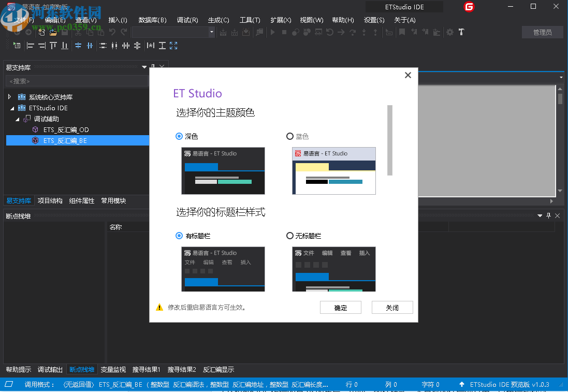
Task: Select the Run (play) icon on the toolbar
Action: (x=272, y=32)
